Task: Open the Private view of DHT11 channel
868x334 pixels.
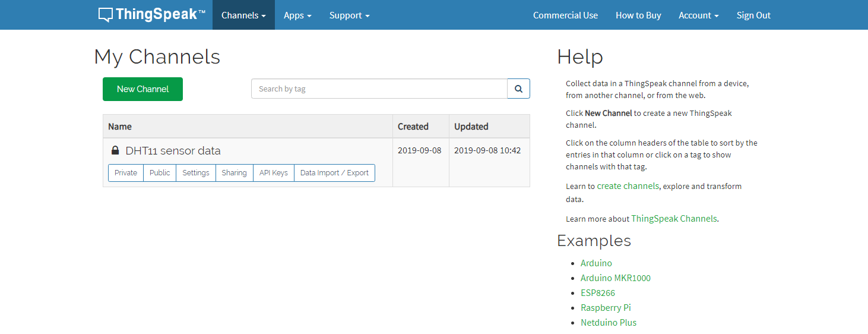Action: (126, 173)
